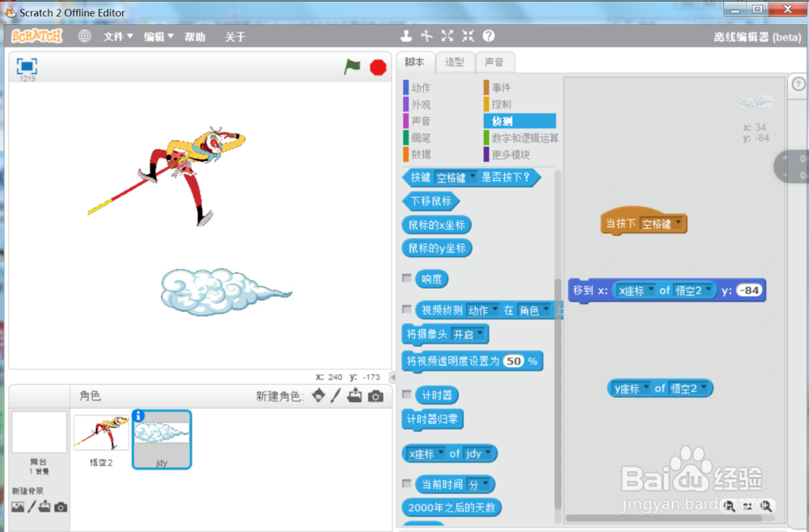Upload backdrop from file icon
Screen dimensions: 809x532
(x=44, y=506)
